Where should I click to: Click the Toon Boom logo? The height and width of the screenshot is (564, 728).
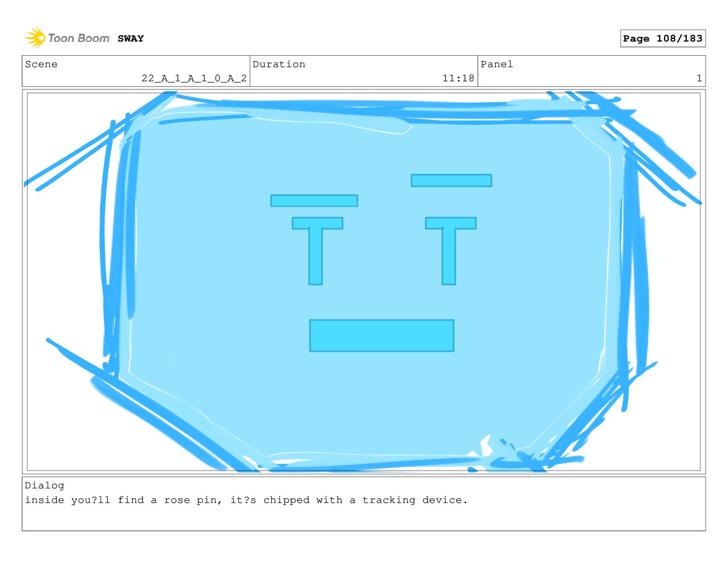[66, 38]
